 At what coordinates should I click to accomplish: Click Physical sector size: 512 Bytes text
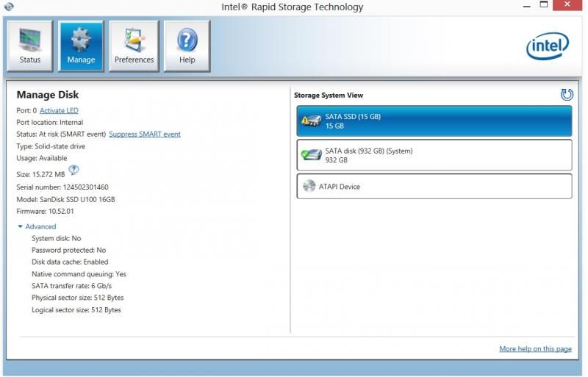tap(78, 298)
